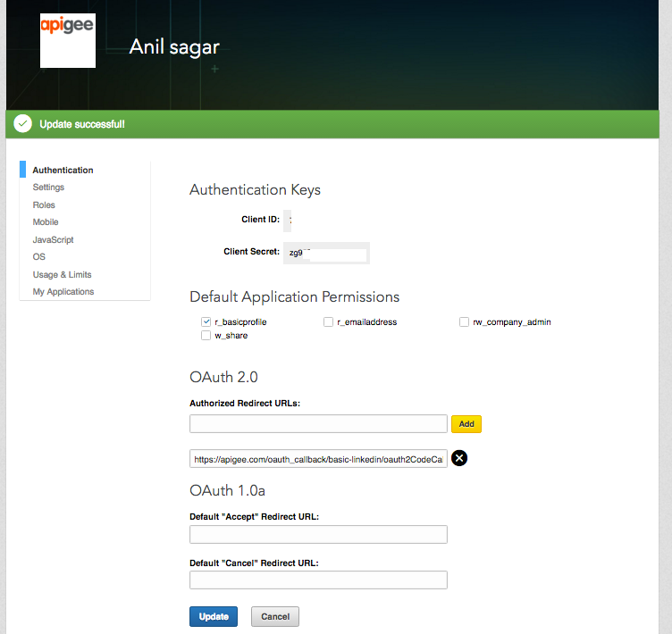The height and width of the screenshot is (634, 672).
Task: Open the Settings sidebar section
Action: point(48,188)
